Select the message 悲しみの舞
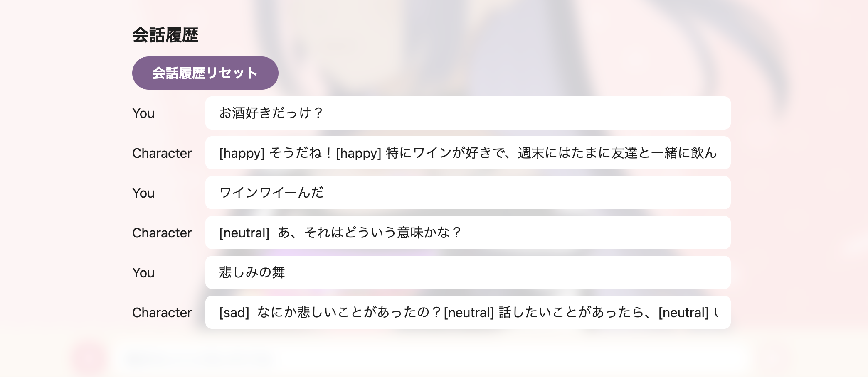Image resolution: width=868 pixels, height=377 pixels. 468,272
